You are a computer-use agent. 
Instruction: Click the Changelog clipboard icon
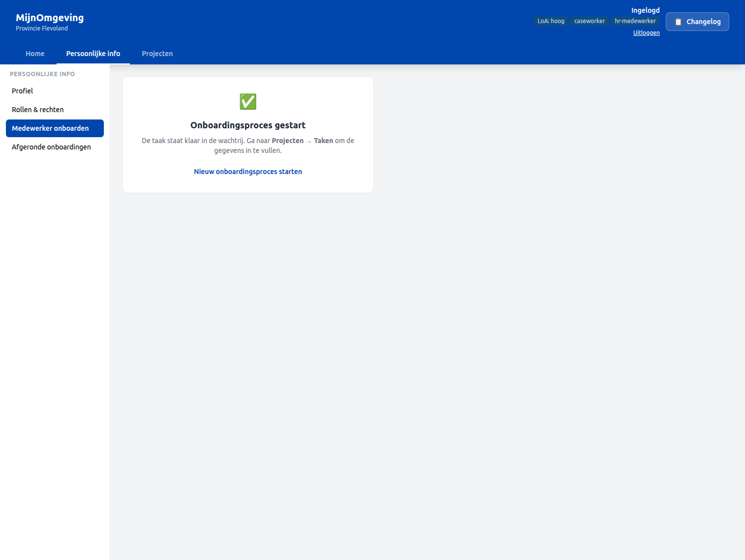point(679,21)
